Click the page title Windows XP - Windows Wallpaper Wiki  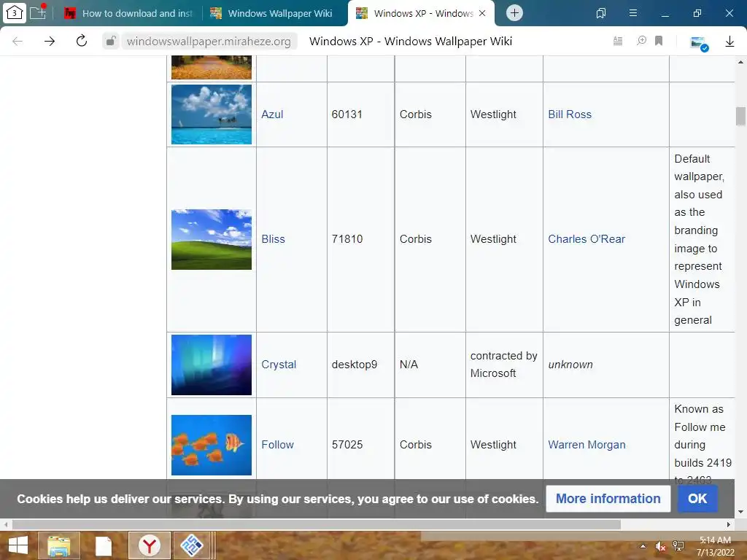coord(411,42)
